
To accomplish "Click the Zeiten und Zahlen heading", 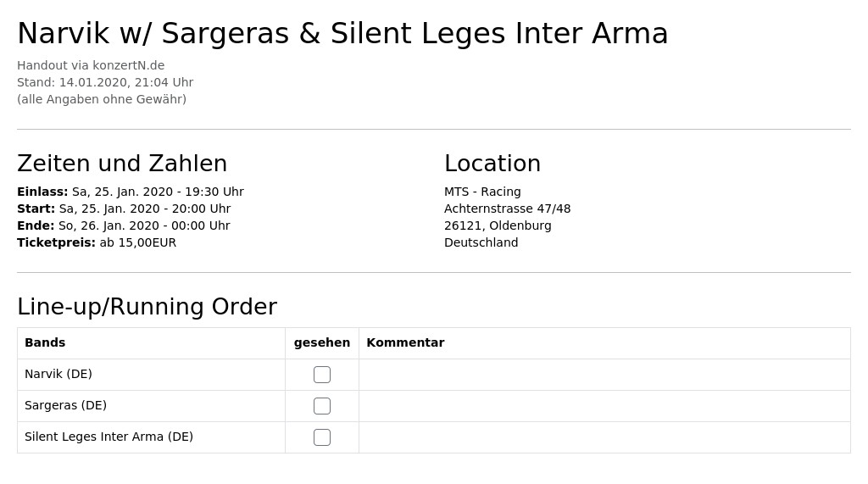I will pyautogui.click(x=122, y=164).
